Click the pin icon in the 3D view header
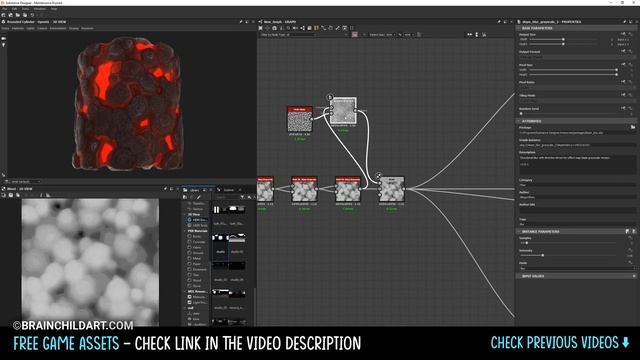The image size is (640, 360). tap(241, 22)
